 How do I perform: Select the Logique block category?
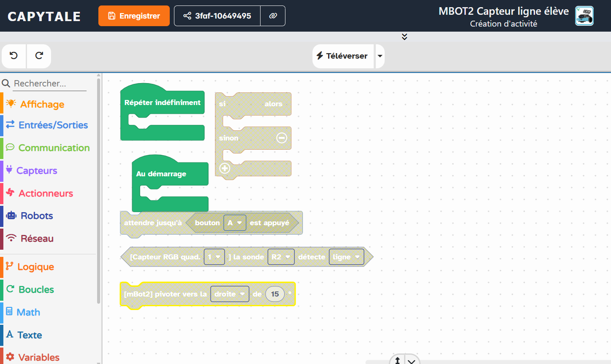click(x=35, y=267)
